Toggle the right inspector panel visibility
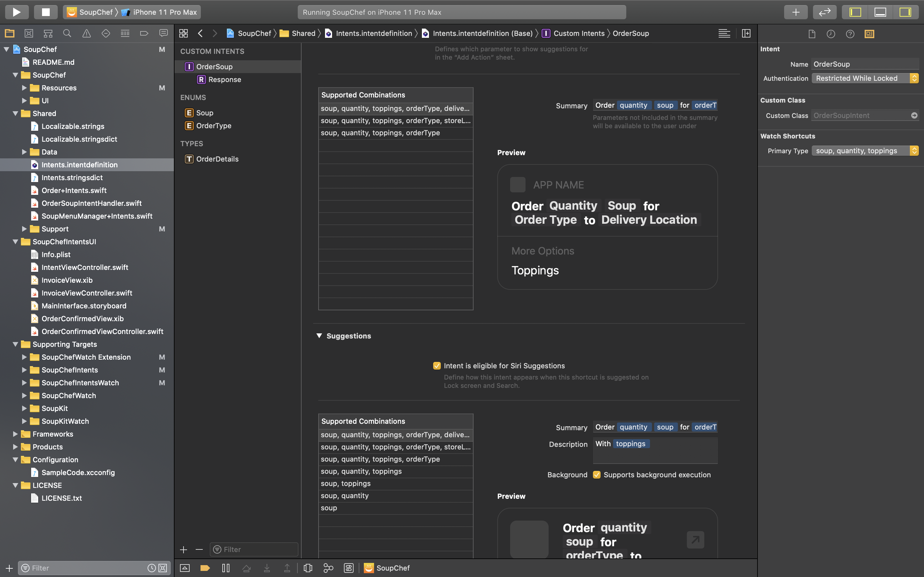Viewport: 924px width, 577px height. point(905,12)
